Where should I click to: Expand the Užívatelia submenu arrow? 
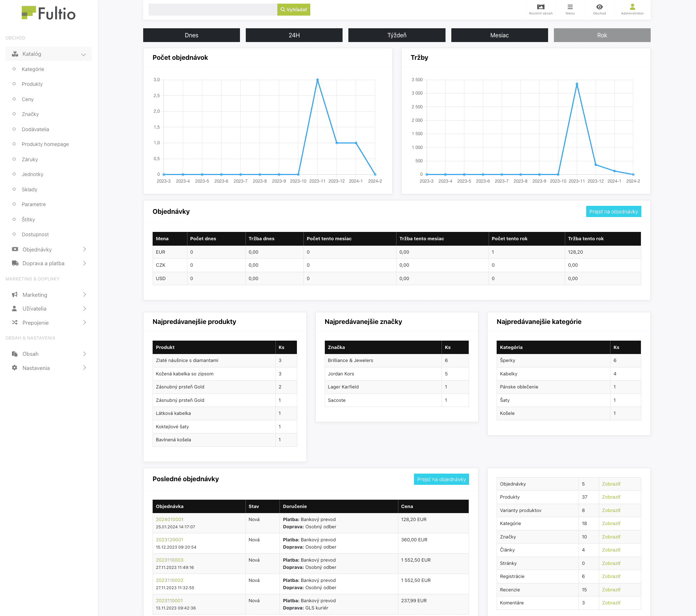click(x=84, y=309)
